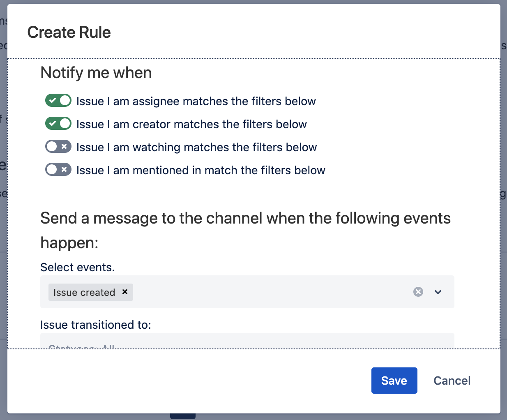Enable the mentioned-in notification toggle
This screenshot has width=507, height=420.
(58, 170)
